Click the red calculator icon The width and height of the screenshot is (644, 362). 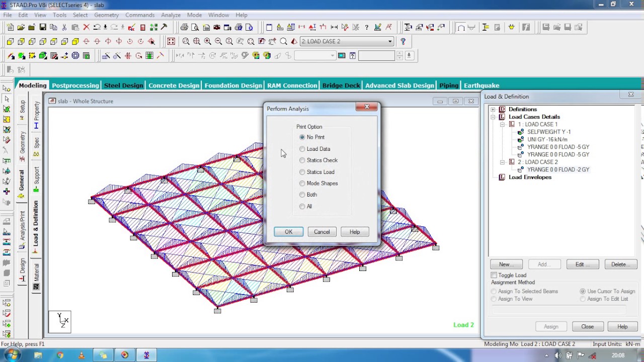(143, 27)
